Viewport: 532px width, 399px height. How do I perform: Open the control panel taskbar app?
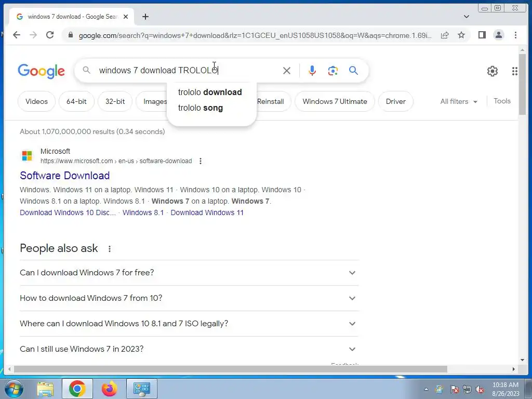click(x=141, y=389)
